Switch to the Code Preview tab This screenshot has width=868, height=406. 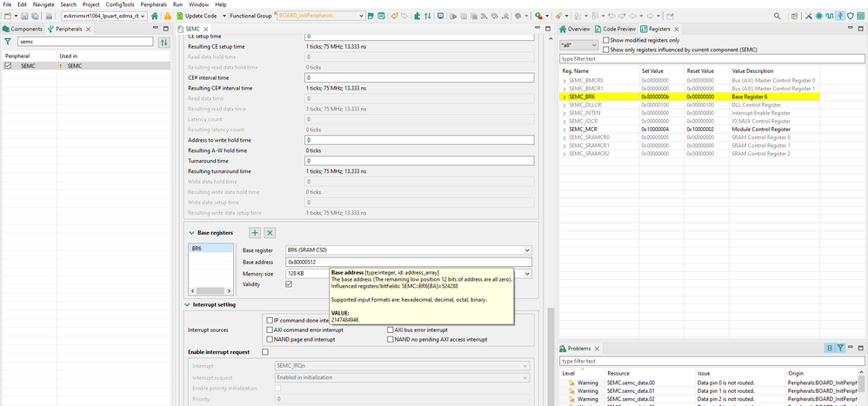coord(617,29)
